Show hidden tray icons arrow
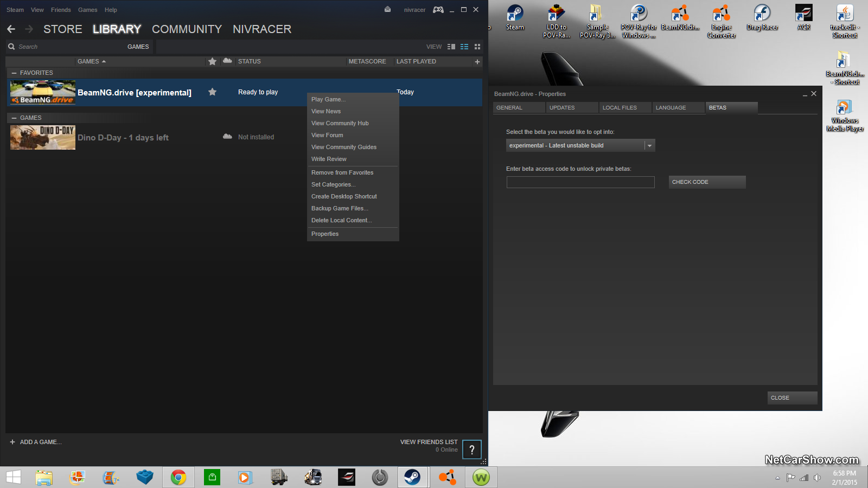Screen dimensions: 868x488 777,478
